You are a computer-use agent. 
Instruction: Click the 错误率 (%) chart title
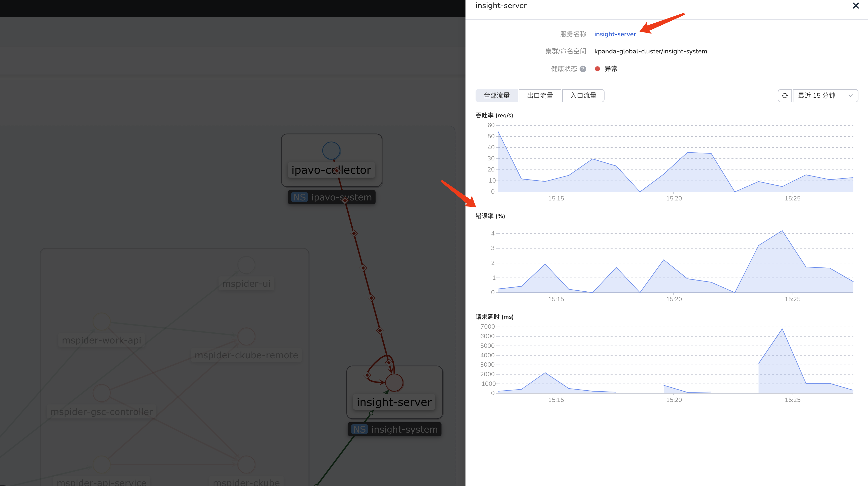tap(490, 216)
